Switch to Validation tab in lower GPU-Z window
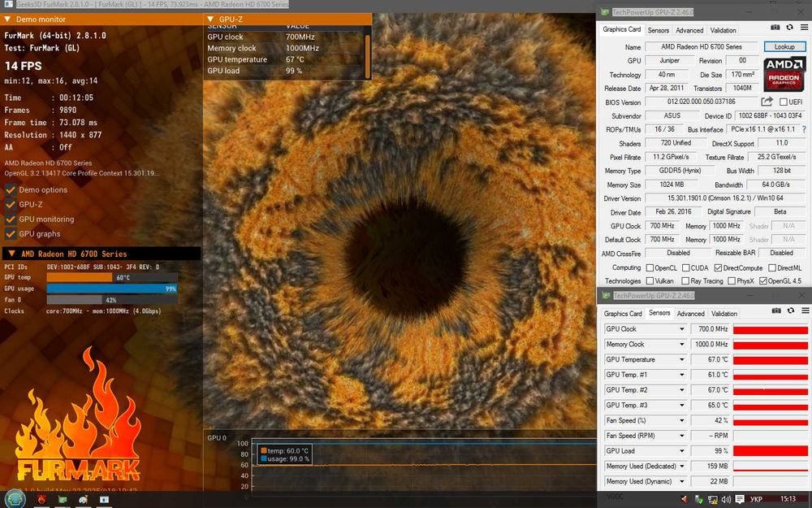 (x=724, y=314)
